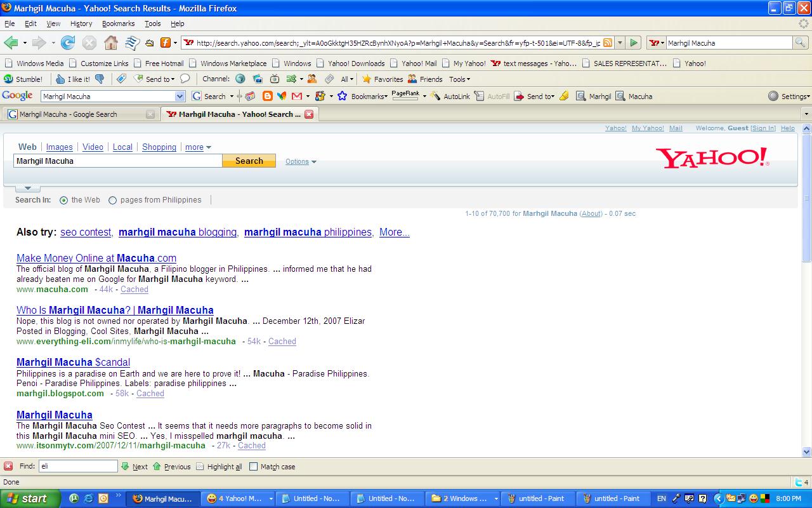Click in the Yahoo page search field

point(118,161)
